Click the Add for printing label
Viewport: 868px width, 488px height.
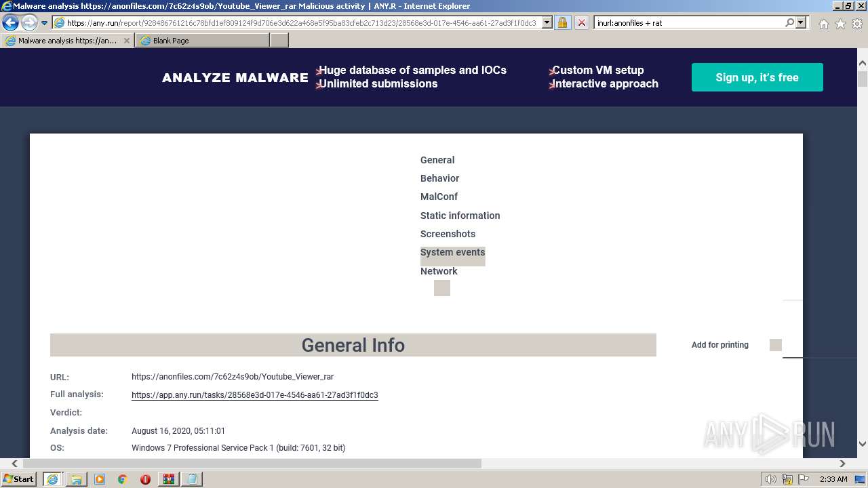click(719, 345)
